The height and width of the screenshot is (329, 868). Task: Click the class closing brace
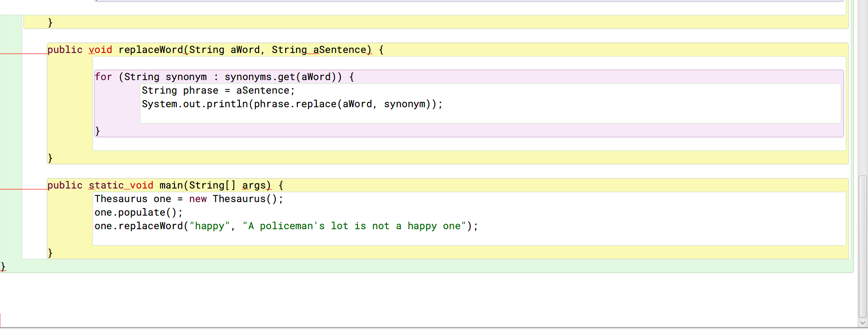click(3, 266)
